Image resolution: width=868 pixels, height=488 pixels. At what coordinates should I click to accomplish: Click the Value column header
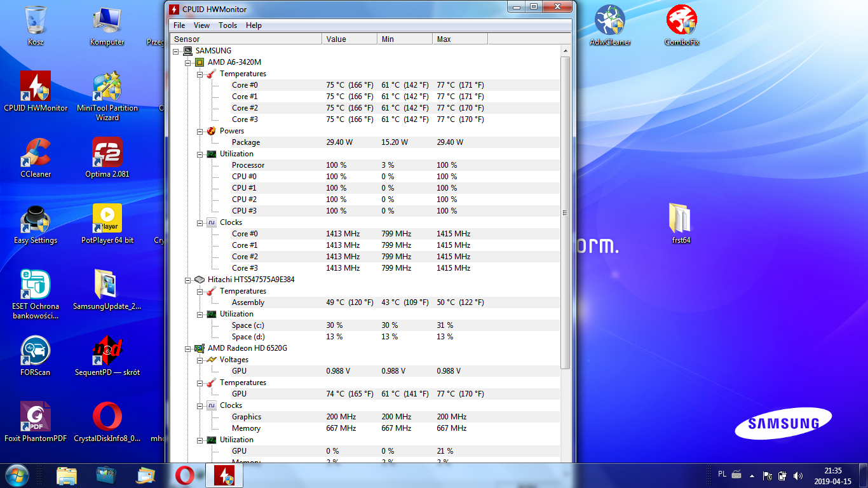[x=349, y=39]
